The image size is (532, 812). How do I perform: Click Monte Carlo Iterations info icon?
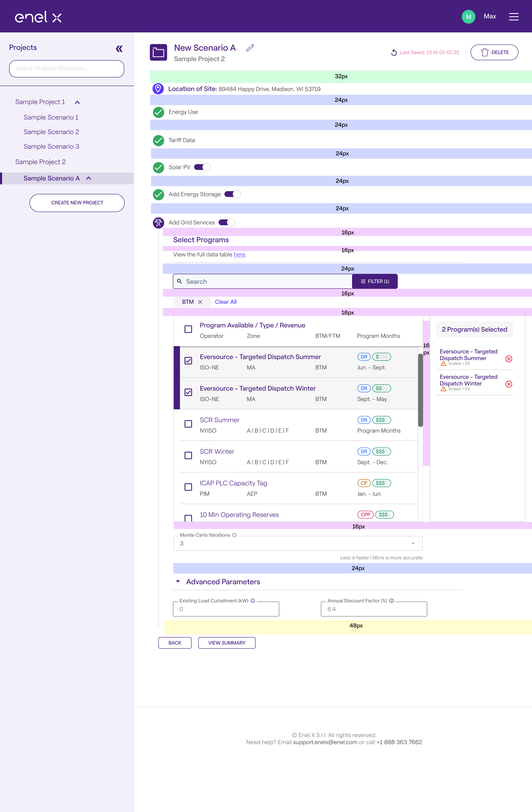(234, 535)
